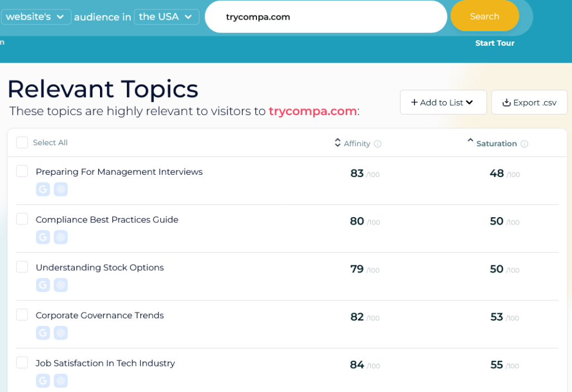
Task: Show the Affinity info tooltip icon
Action: click(x=378, y=144)
